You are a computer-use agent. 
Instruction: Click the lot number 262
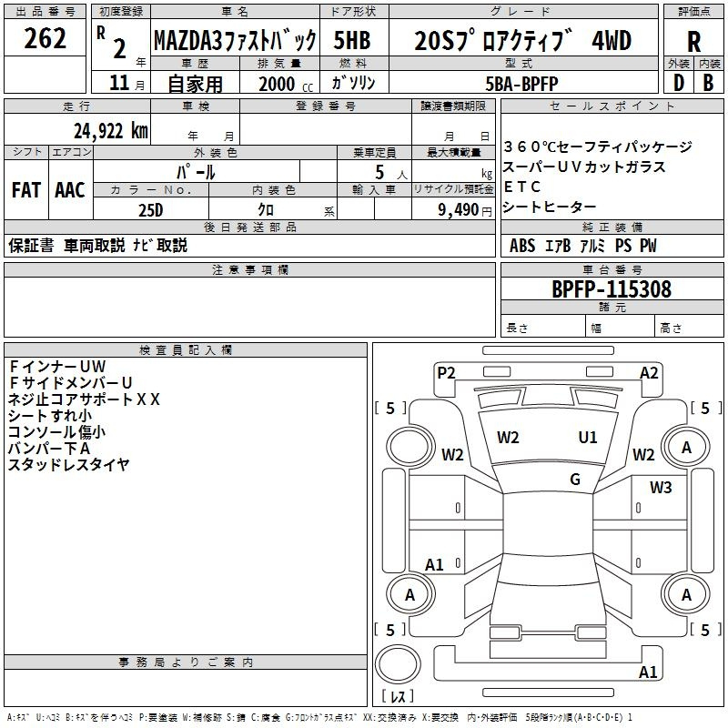45,39
